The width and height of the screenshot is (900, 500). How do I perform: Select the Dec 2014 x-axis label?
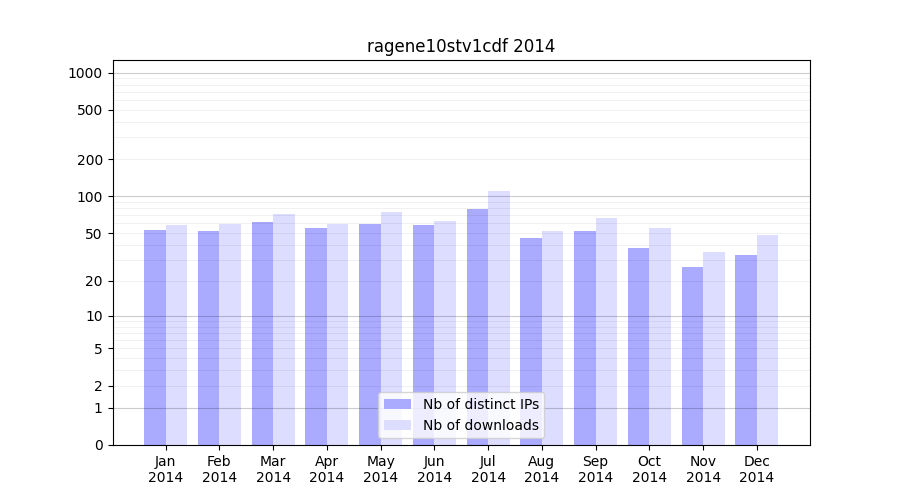point(757,469)
